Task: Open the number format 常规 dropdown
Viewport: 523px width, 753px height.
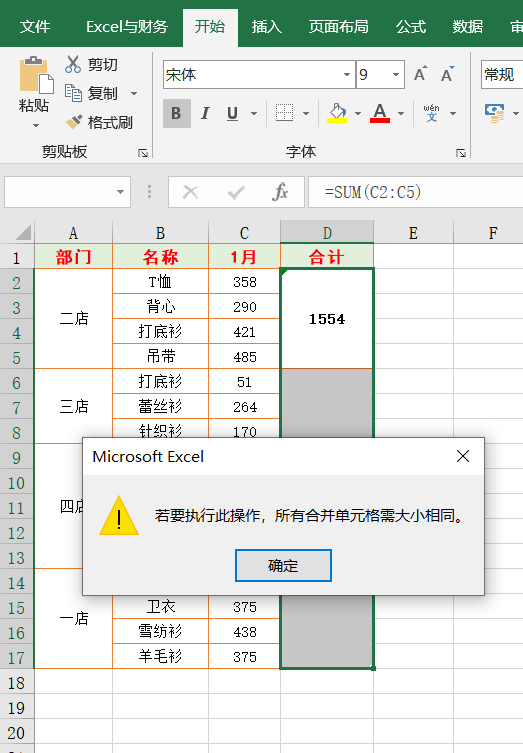Action: click(501, 74)
